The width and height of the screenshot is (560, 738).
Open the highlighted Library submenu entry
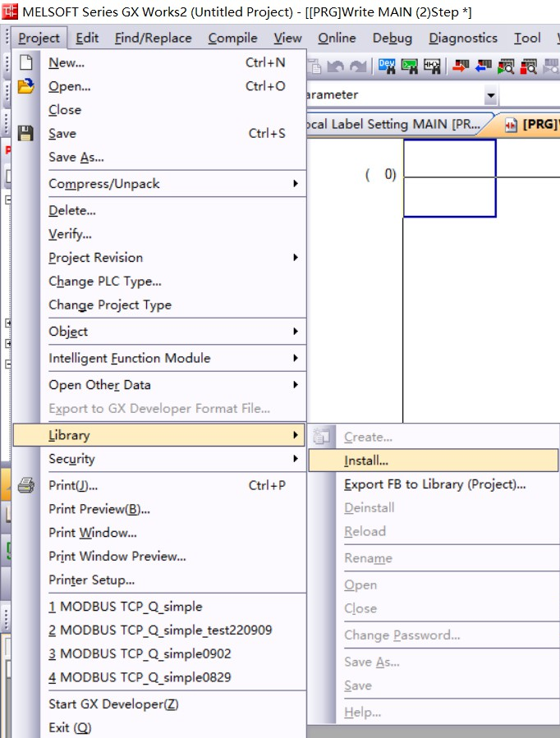pos(159,435)
